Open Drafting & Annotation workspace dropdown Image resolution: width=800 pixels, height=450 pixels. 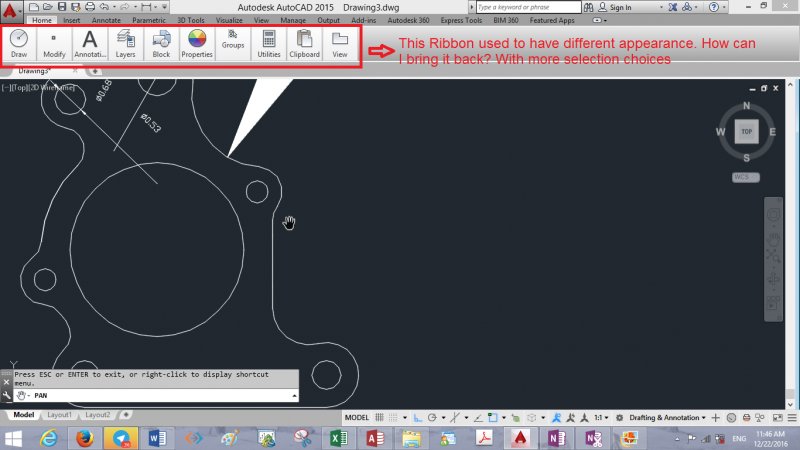[667, 417]
